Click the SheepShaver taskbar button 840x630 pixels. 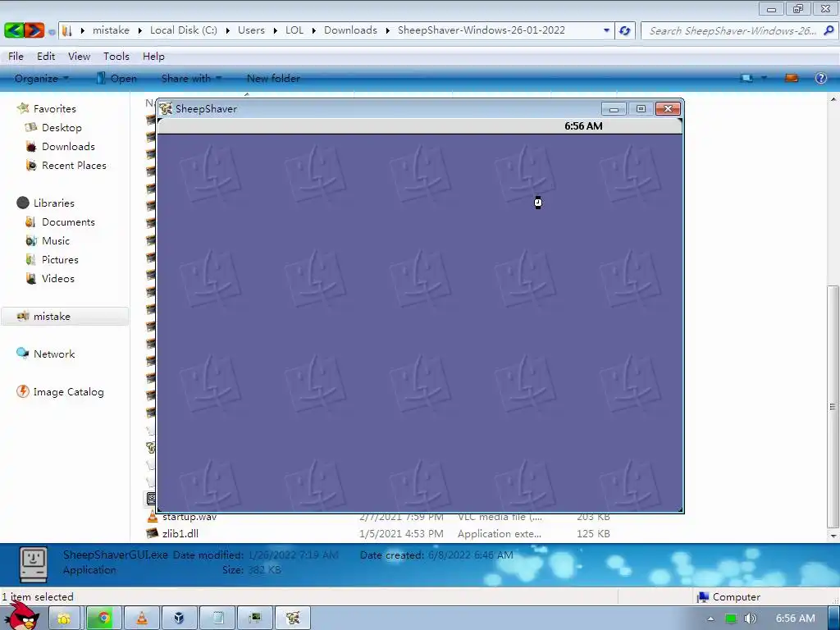click(293, 619)
